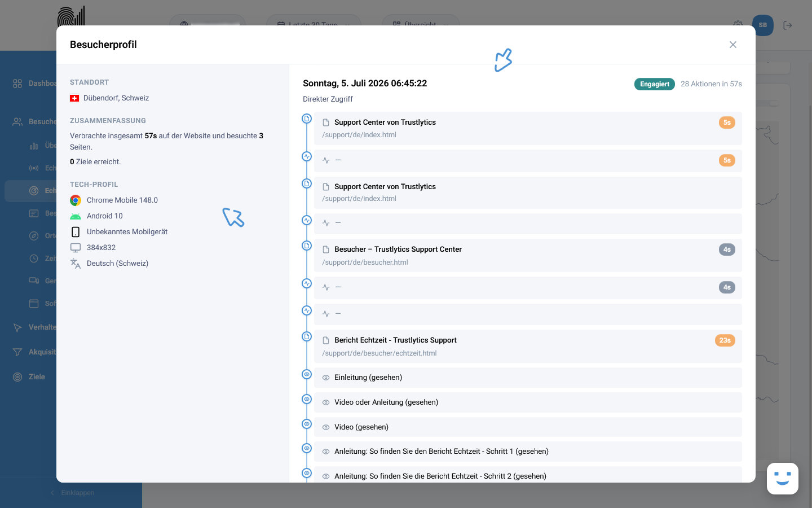This screenshot has height=508, width=812.
Task: Open Besucher – Trustlytics Support Center entry
Action: (528, 256)
